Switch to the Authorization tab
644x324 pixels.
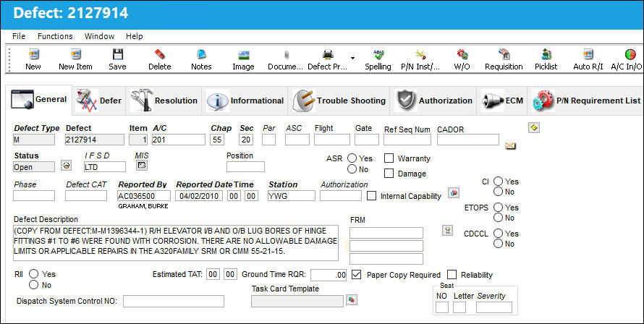point(433,101)
